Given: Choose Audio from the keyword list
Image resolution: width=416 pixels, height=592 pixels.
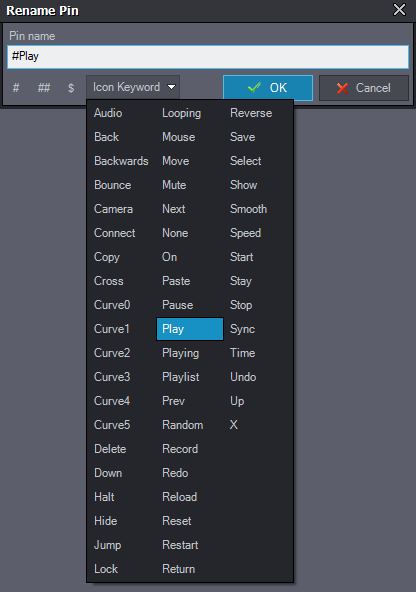Looking at the screenshot, I should [x=108, y=113].
